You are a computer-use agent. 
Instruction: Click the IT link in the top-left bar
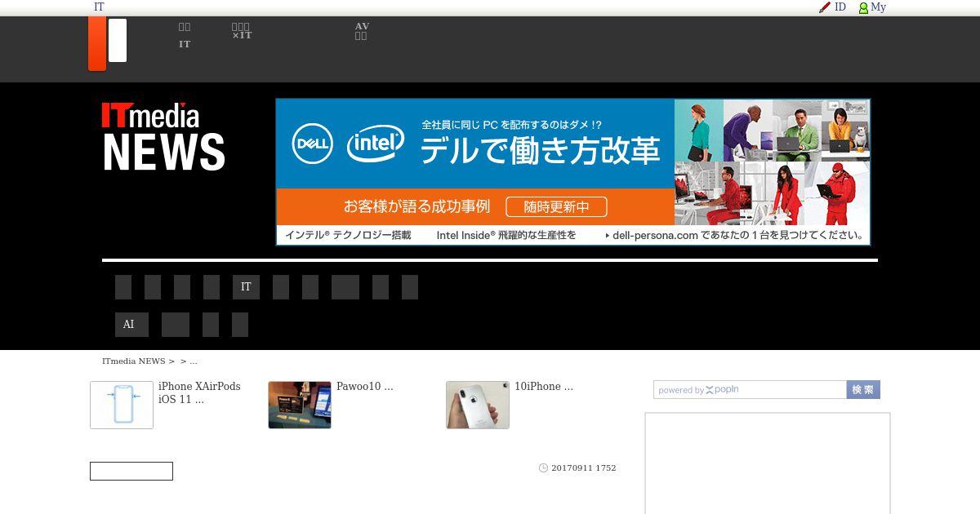coord(99,7)
